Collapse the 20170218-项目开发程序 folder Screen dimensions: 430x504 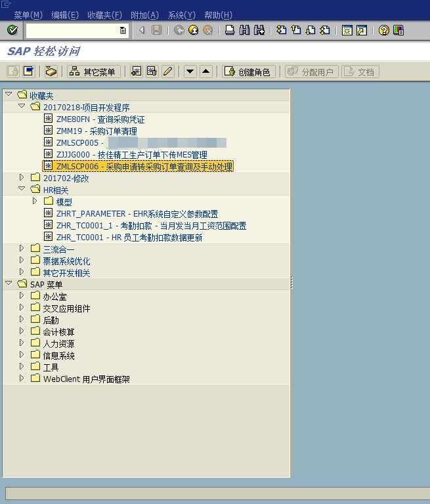(22, 106)
